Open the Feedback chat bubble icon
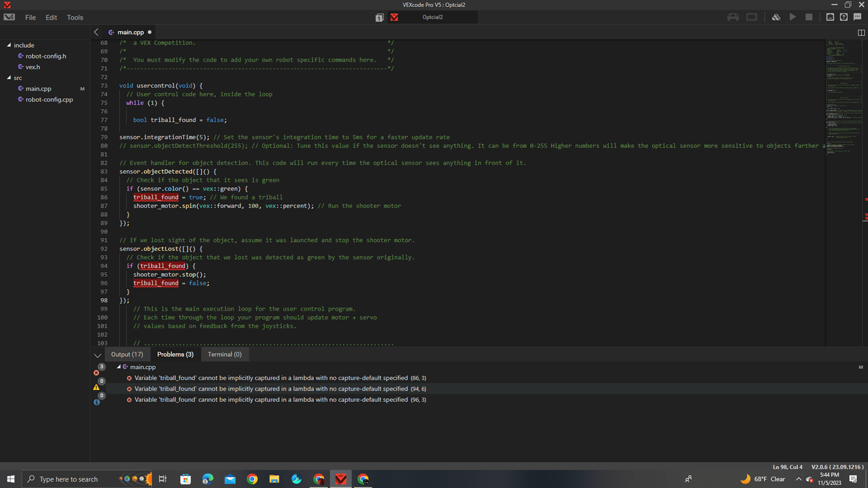The width and height of the screenshot is (868, 488). [x=857, y=17]
